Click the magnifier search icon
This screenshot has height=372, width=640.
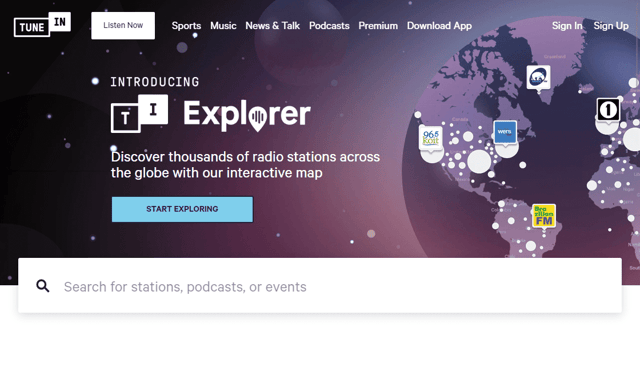pos(42,286)
